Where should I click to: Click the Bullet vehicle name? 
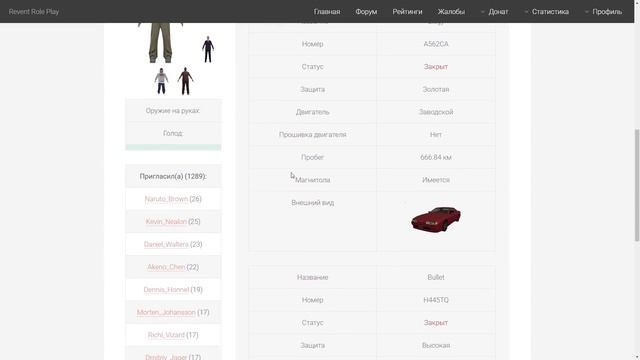pos(436,277)
